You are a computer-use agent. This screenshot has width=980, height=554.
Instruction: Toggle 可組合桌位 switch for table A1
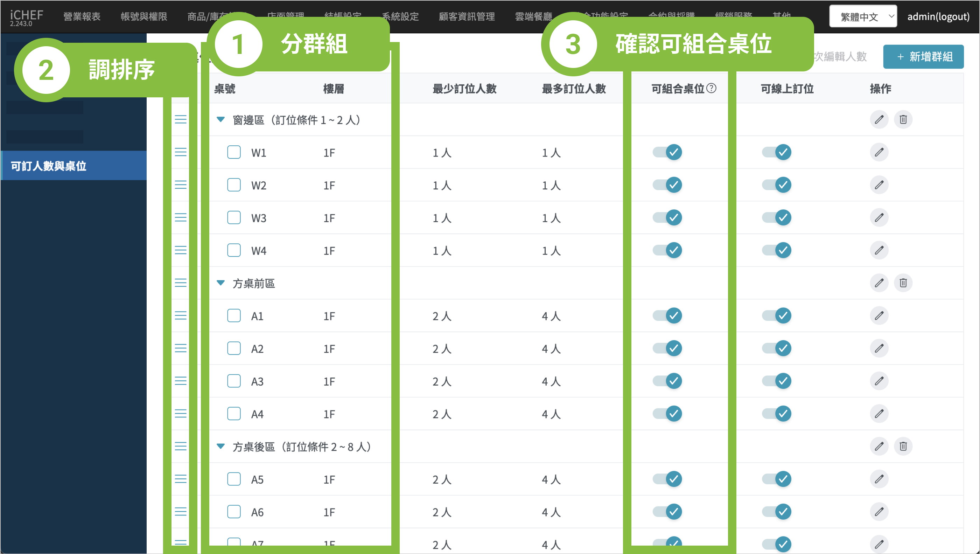[x=667, y=316]
